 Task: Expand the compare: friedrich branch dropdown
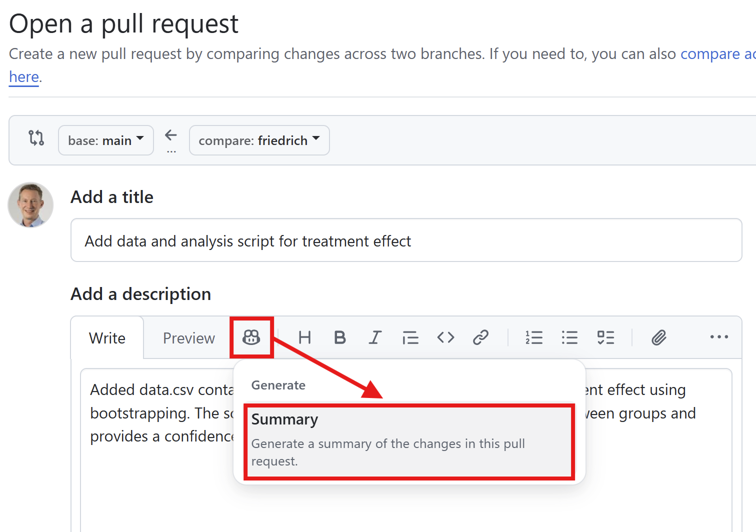pos(259,140)
